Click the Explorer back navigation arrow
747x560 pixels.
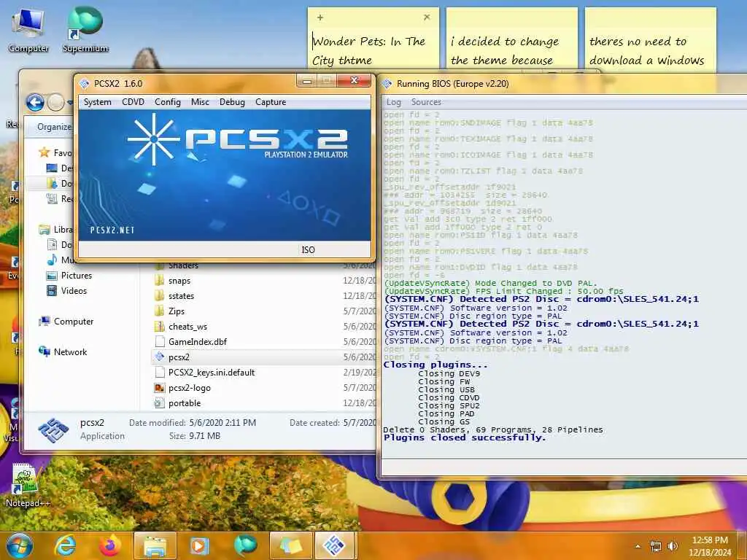(x=35, y=102)
